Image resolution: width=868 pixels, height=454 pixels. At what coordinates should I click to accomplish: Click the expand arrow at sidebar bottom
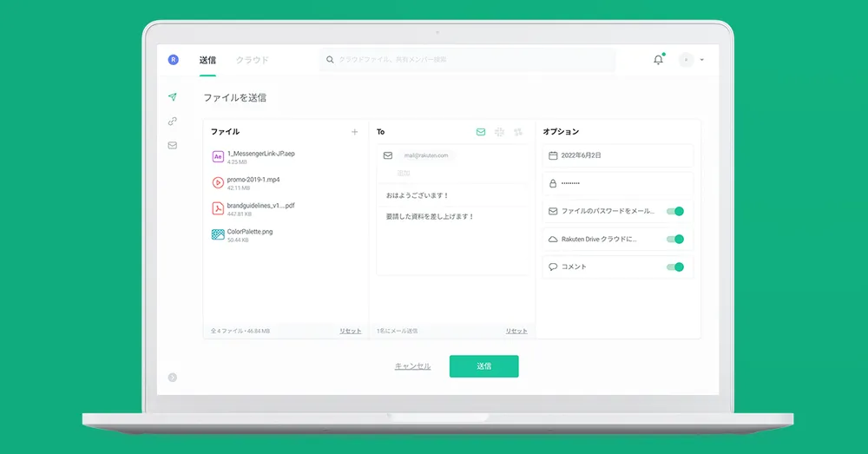tap(173, 377)
